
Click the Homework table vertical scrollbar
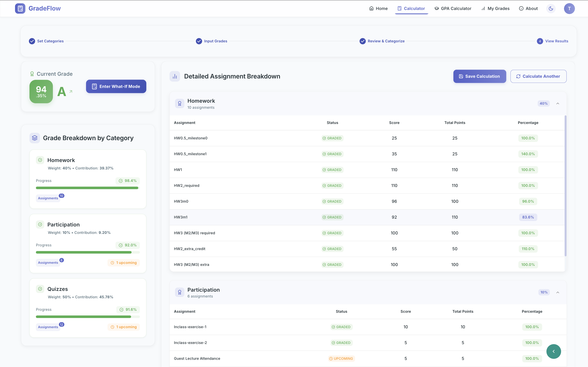coord(565,186)
